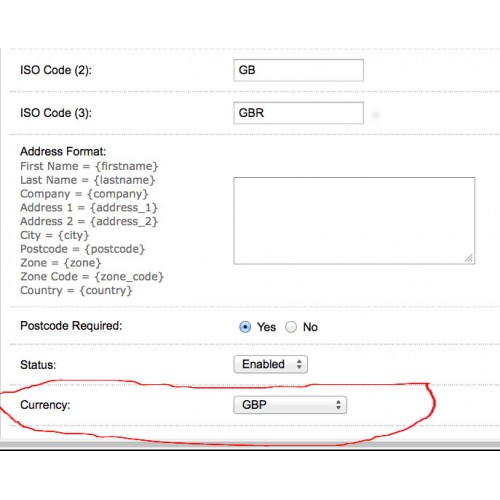Screen dimensions: 500x500
Task: Click the "ISO Code (2):" label
Action: [x=56, y=70]
